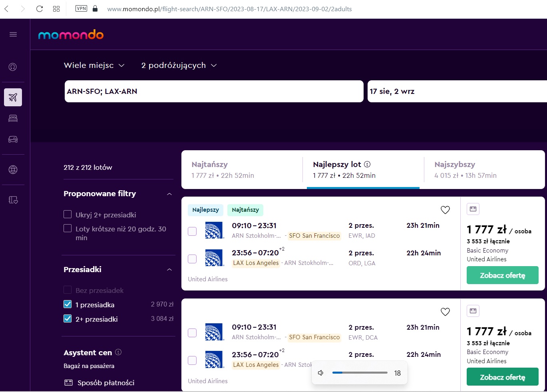Click info icon beside Najlepszy lot

coord(367,164)
